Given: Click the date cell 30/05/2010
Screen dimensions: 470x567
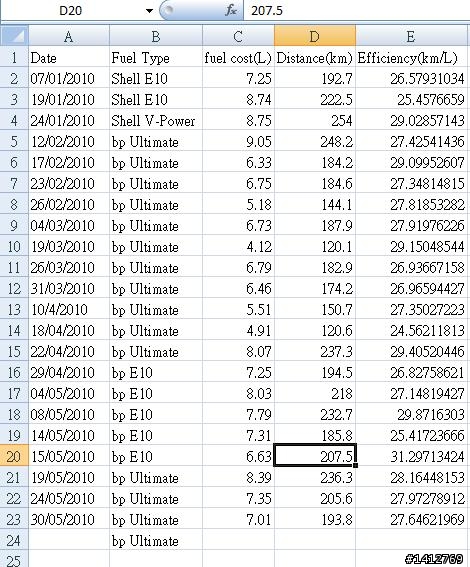Looking at the screenshot, I should coord(69,519).
